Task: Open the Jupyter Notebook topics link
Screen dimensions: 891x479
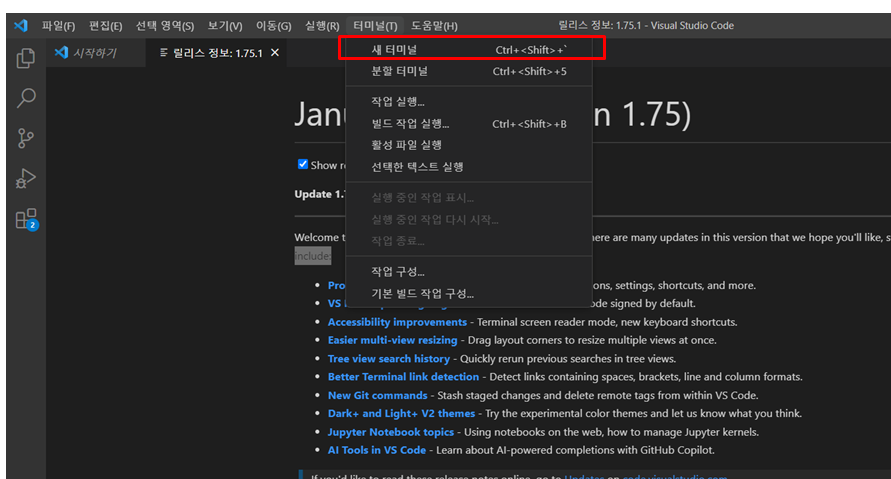Action: pyautogui.click(x=390, y=432)
